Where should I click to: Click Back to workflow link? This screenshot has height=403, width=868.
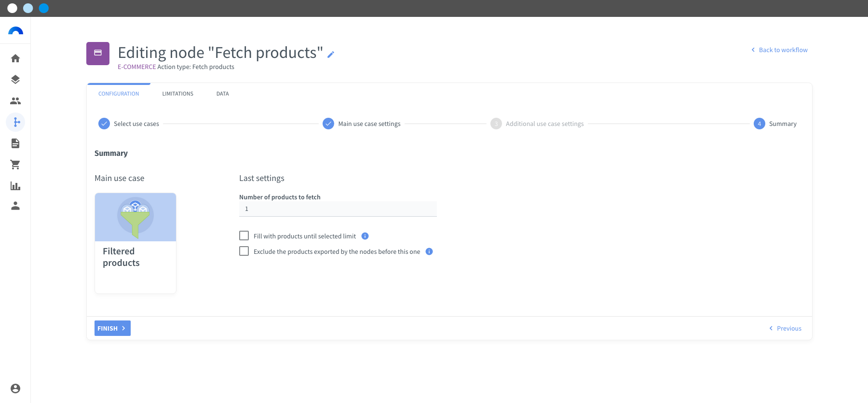pos(779,50)
